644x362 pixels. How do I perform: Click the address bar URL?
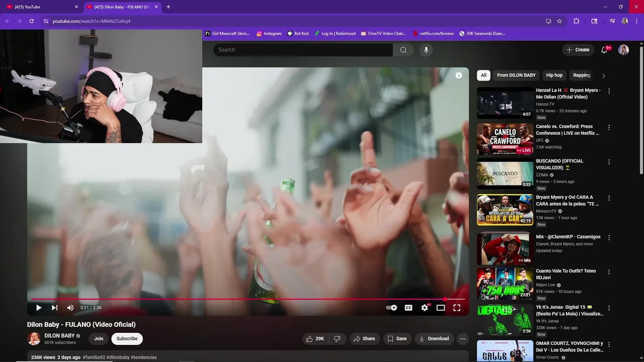92,21
